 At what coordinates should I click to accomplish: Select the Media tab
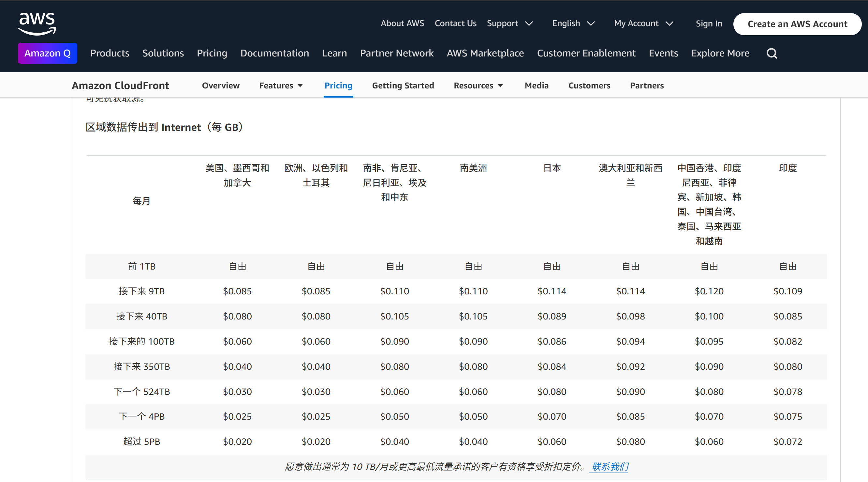pyautogui.click(x=537, y=85)
